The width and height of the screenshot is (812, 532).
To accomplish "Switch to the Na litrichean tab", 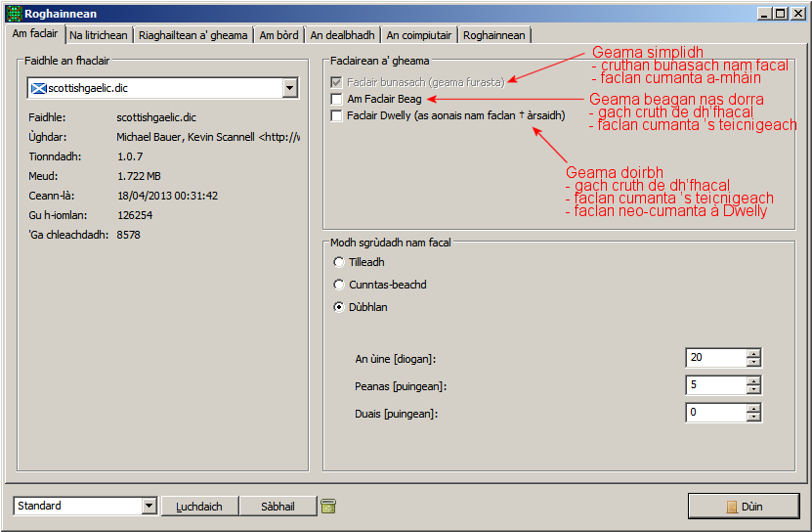I will click(99, 35).
